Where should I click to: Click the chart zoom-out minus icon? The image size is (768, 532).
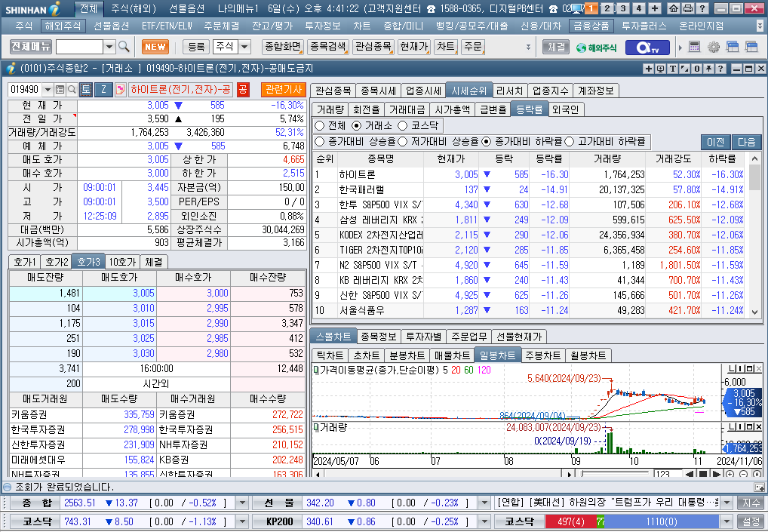pyautogui.click(x=744, y=474)
